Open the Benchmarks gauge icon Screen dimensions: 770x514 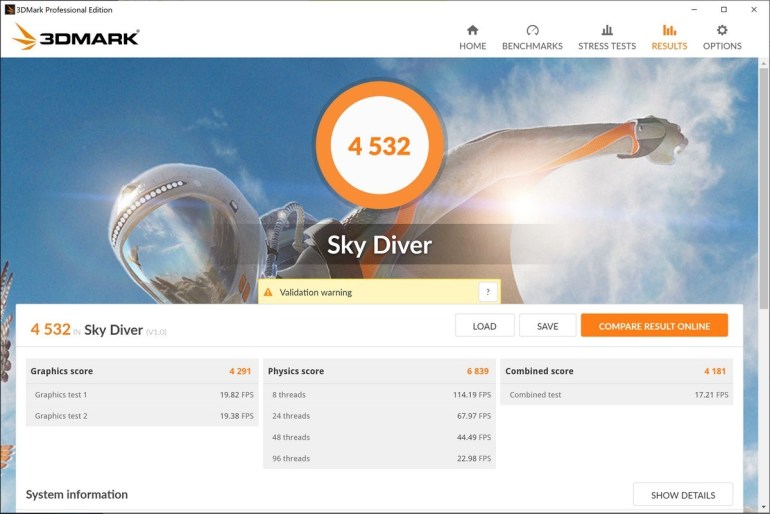coord(532,30)
